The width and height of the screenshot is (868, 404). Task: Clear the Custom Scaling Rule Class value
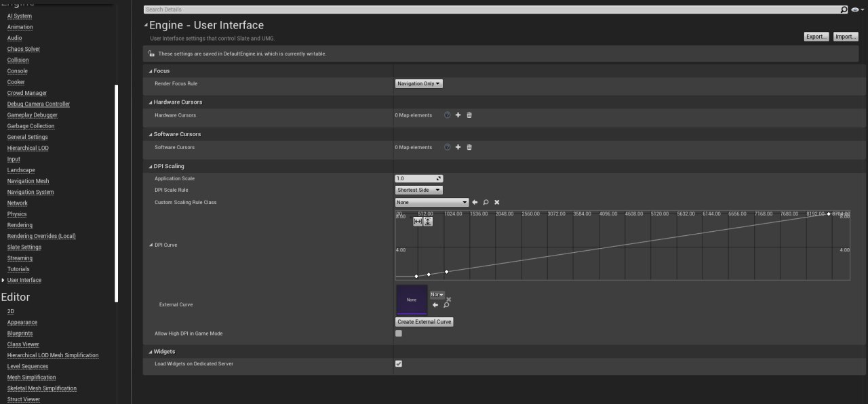[497, 202]
